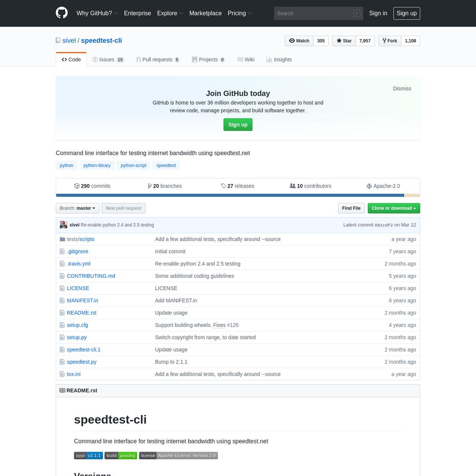
Task: Open the 1,108 forks count
Action: tap(410, 40)
